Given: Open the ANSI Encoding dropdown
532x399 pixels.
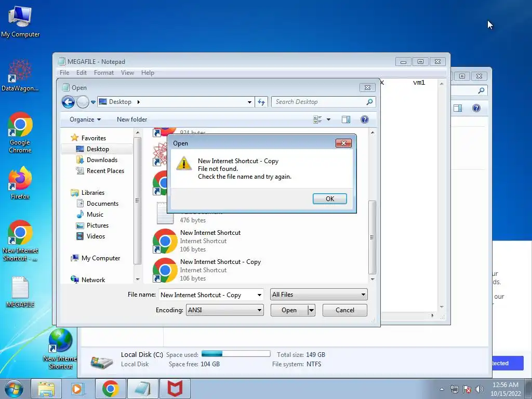Looking at the screenshot, I should tap(224, 310).
